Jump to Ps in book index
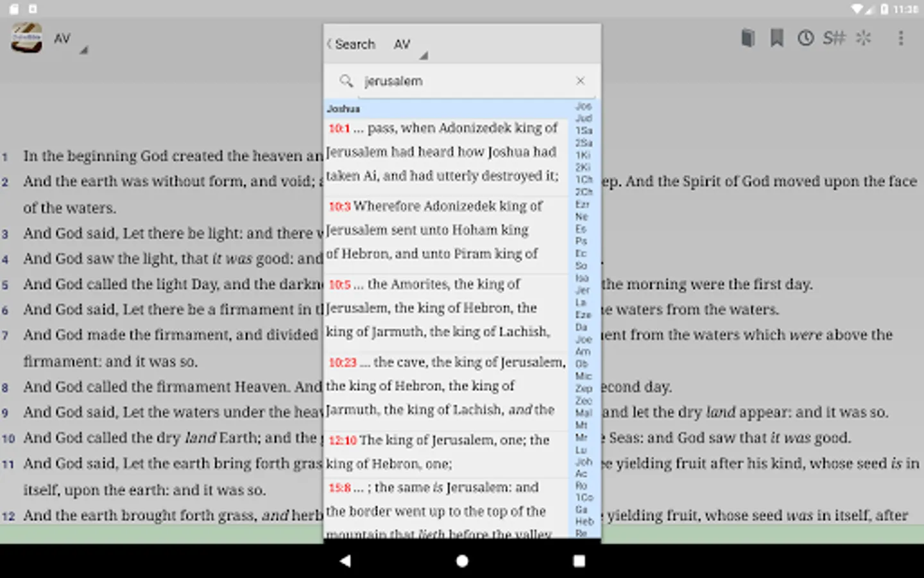Viewport: 924px width, 578px height. click(x=581, y=241)
